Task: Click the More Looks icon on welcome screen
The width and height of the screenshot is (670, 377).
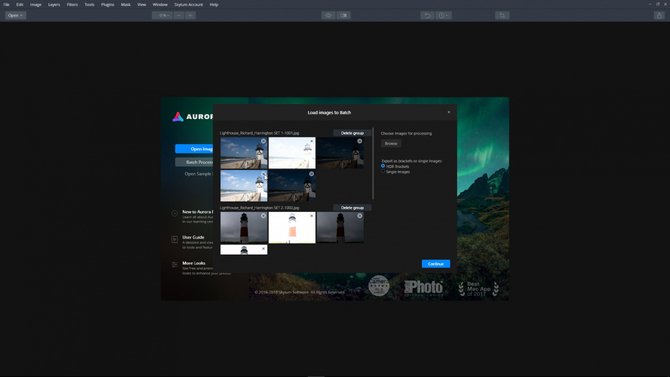Action: tap(175, 265)
